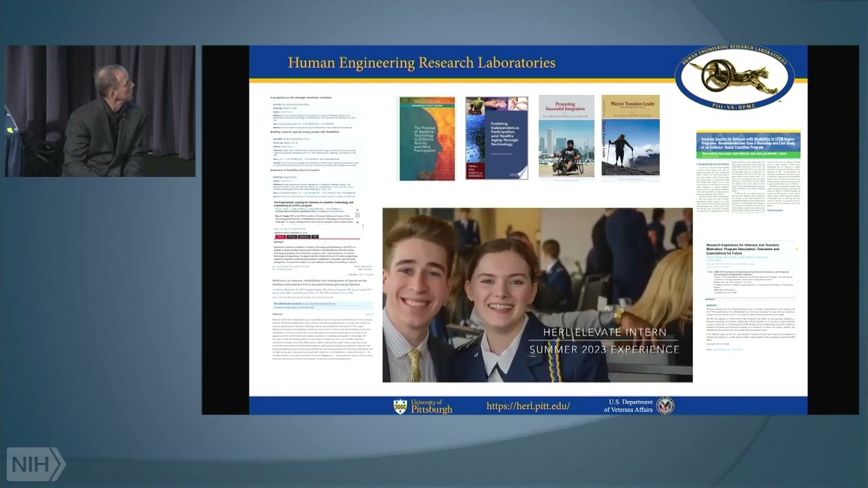Click the 'SUMMER 2023 EXPERIENCE' caption text
The height and width of the screenshot is (488, 868).
(604, 350)
